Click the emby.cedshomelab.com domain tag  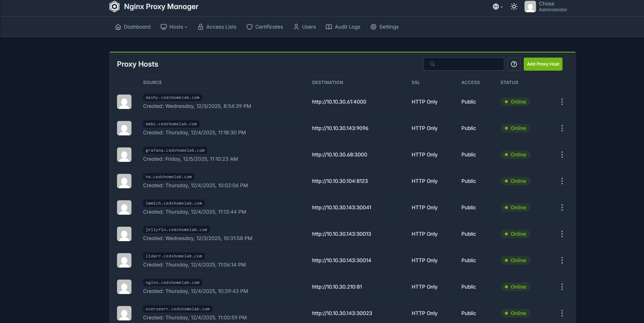pos(171,124)
